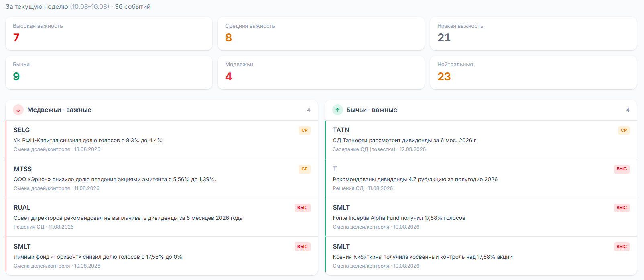Open SMLT Fonte Inceptia Alpha Fund event
Viewport: 644px width, 280px height.
(x=481, y=217)
